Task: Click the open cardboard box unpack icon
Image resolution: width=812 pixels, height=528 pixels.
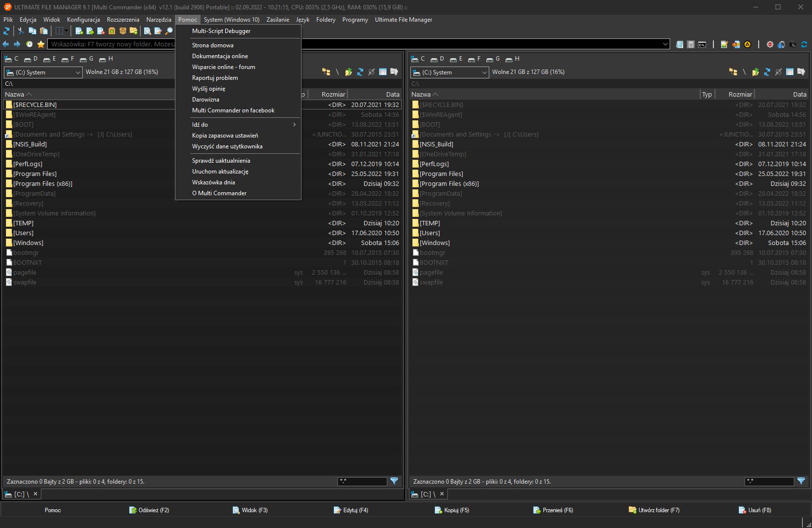Action: click(123, 31)
